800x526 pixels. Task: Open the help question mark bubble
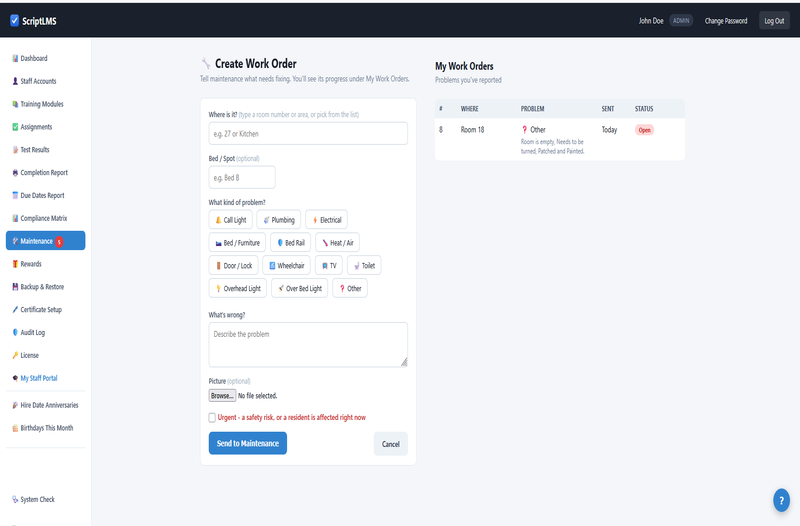(781, 500)
